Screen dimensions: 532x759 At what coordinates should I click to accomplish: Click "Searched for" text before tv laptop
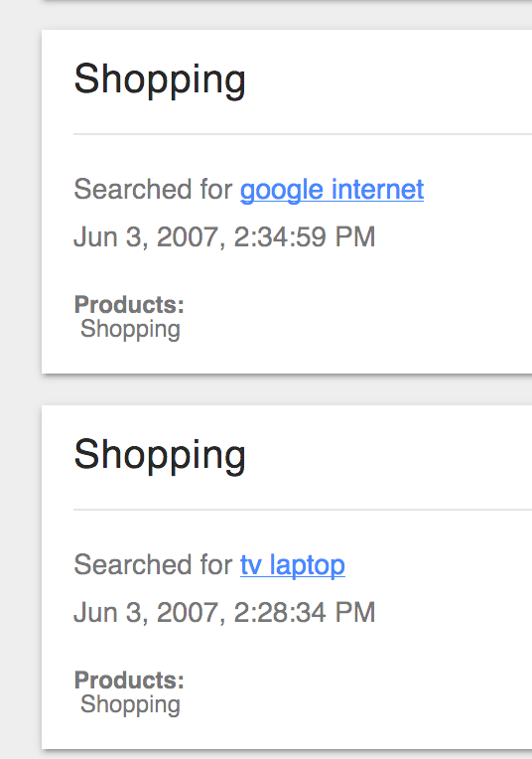click(153, 564)
